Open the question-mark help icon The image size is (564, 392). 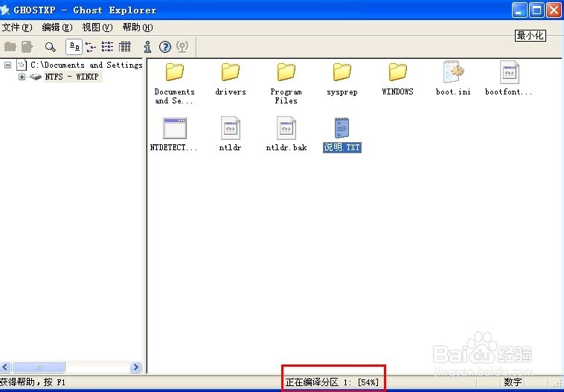coord(165,47)
